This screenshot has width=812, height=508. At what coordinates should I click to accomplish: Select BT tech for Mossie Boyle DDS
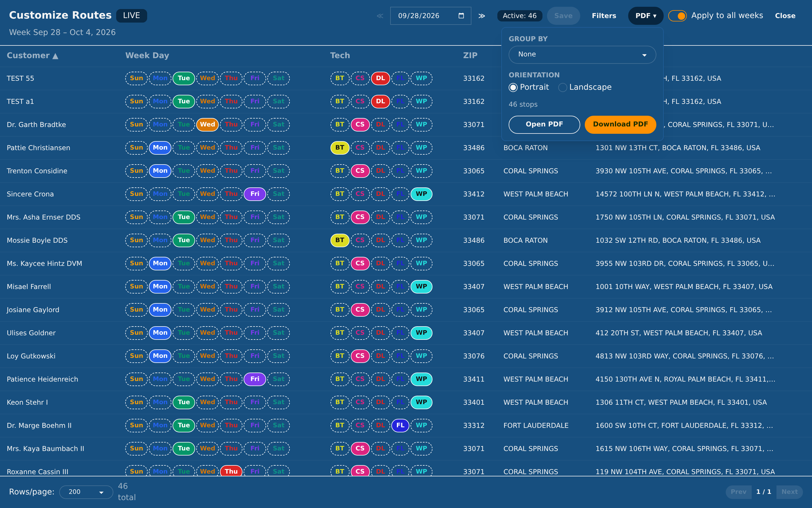point(339,240)
